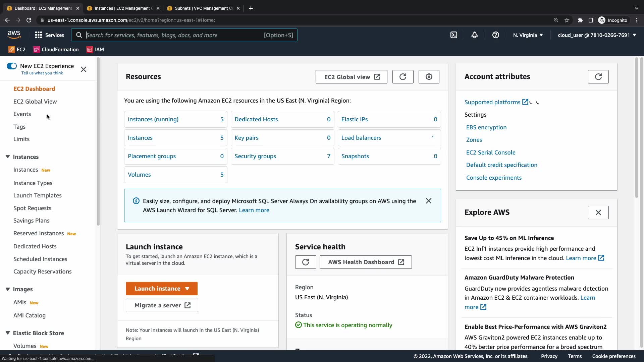Open CloudFormation shortcut in favorites bar

tap(56, 50)
